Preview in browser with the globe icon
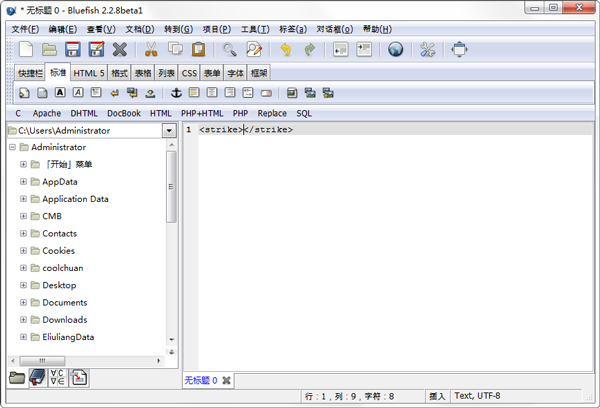 coord(396,49)
